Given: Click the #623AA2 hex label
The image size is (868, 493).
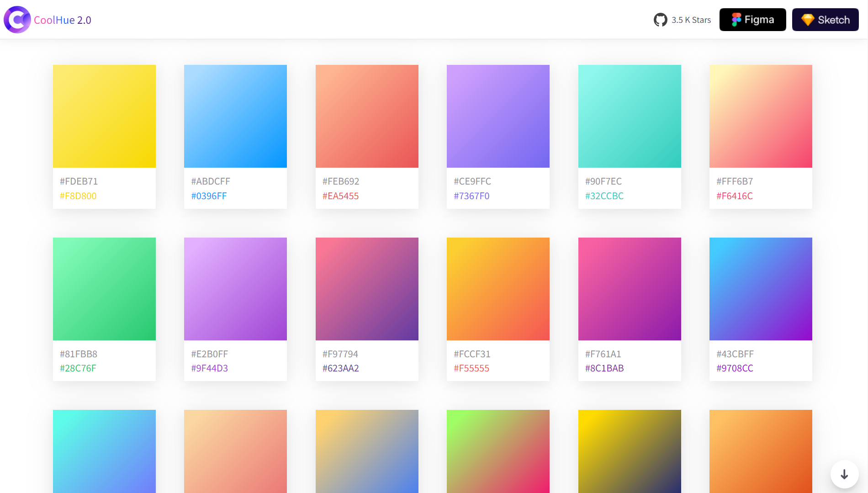Looking at the screenshot, I should click(341, 368).
